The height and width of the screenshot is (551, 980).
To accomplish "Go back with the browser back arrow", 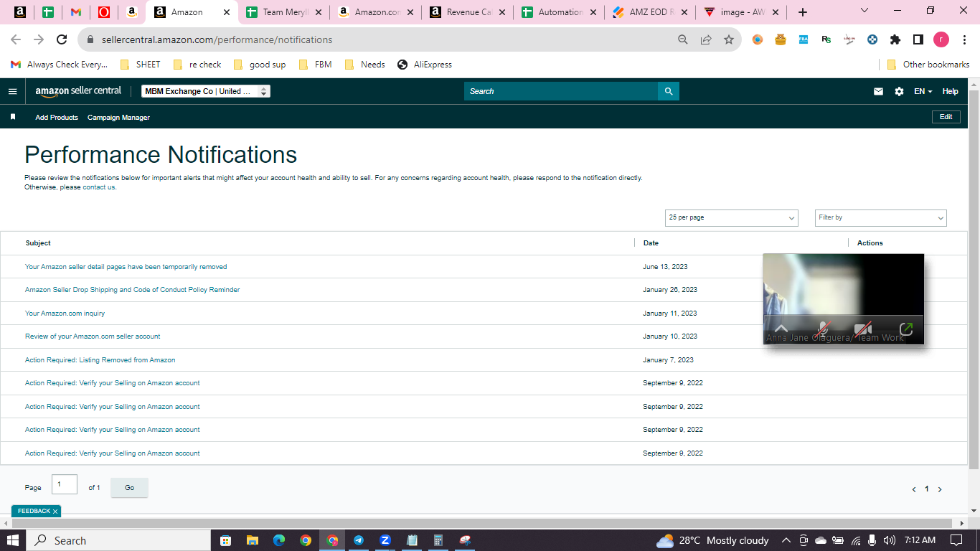I will tap(16, 40).
